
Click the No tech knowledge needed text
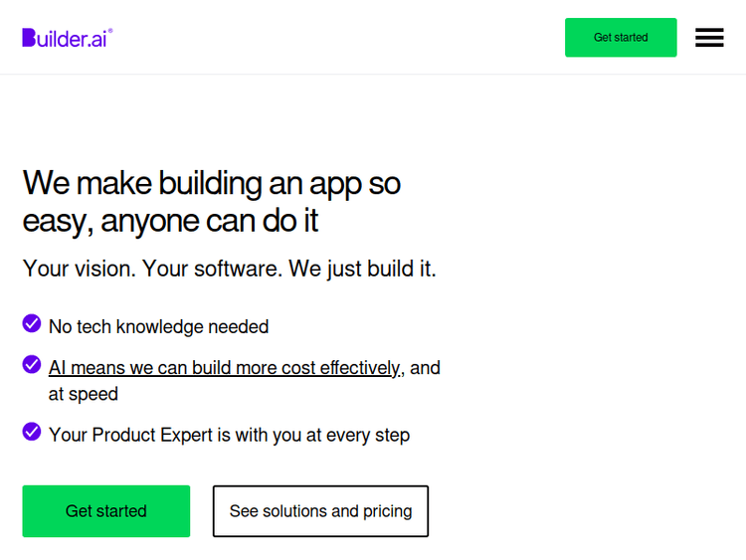[x=158, y=326]
